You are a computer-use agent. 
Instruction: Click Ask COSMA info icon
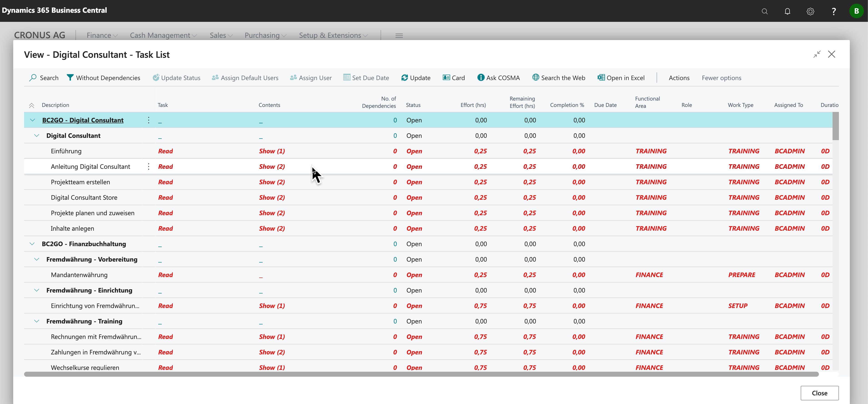pyautogui.click(x=481, y=78)
